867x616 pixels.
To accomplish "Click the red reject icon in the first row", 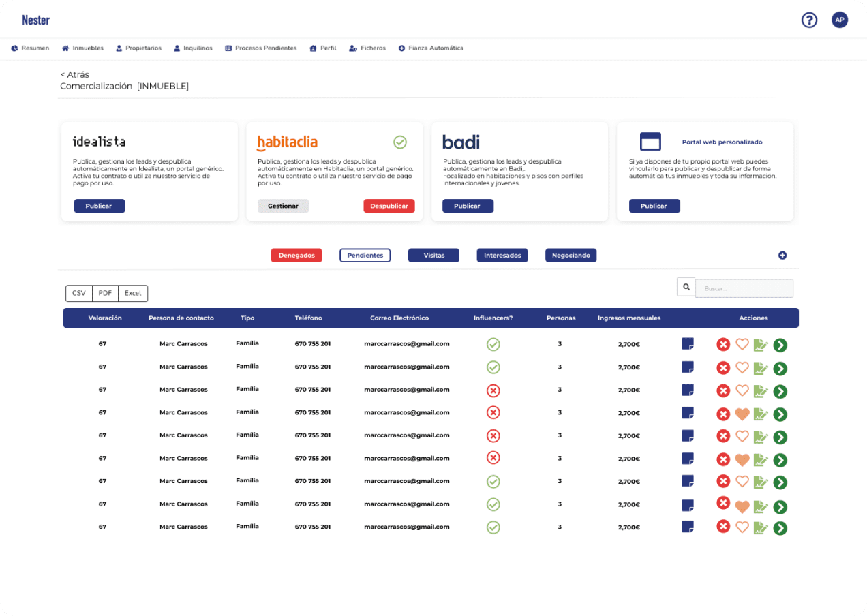I will pos(723,345).
